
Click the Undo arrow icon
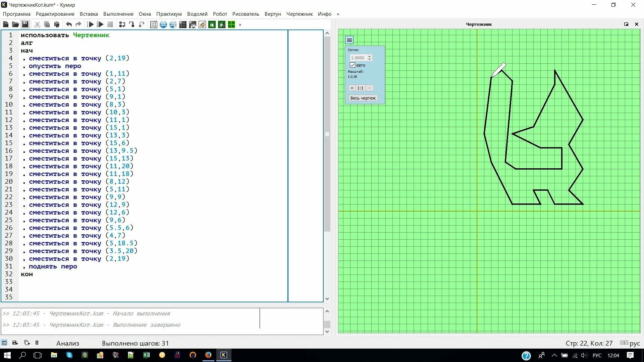69,24
